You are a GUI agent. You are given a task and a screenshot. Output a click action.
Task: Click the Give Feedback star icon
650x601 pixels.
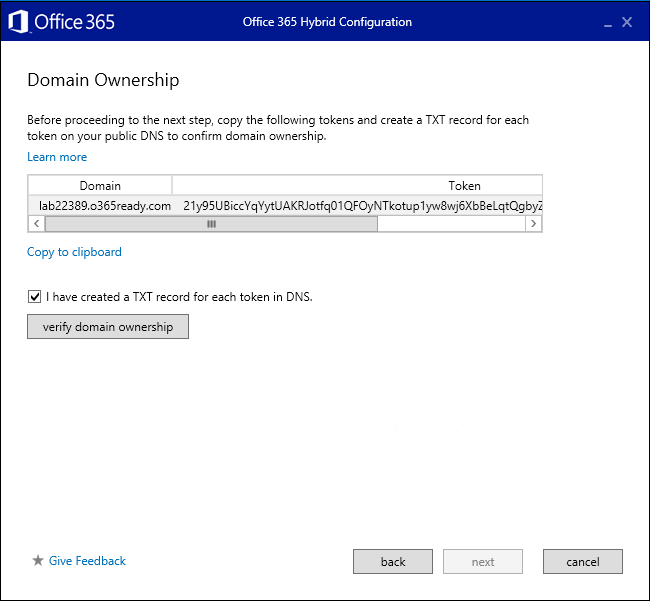[x=38, y=560]
